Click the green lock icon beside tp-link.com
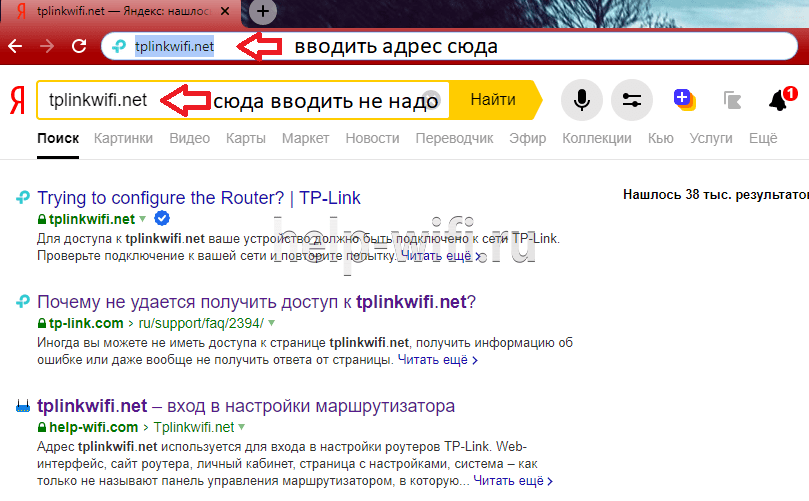The width and height of the screenshot is (809, 501). tap(42, 324)
